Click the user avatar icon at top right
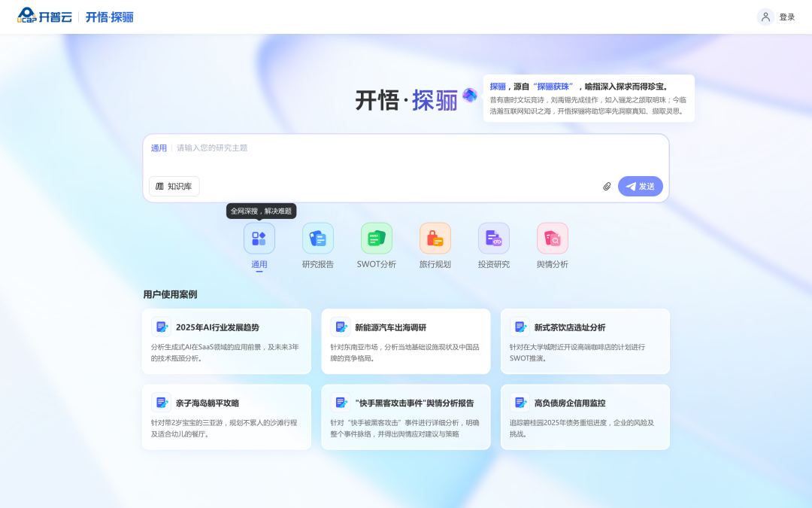This screenshot has height=508, width=812. point(765,17)
